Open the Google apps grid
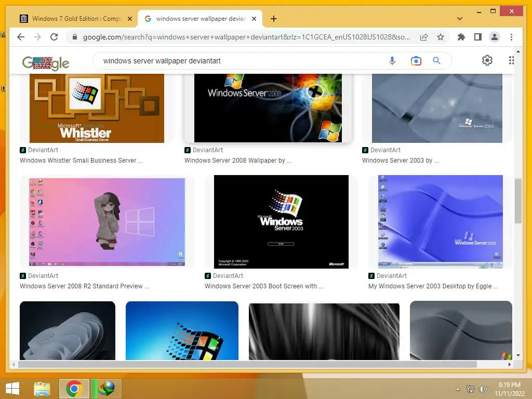The image size is (532, 399). click(x=511, y=60)
